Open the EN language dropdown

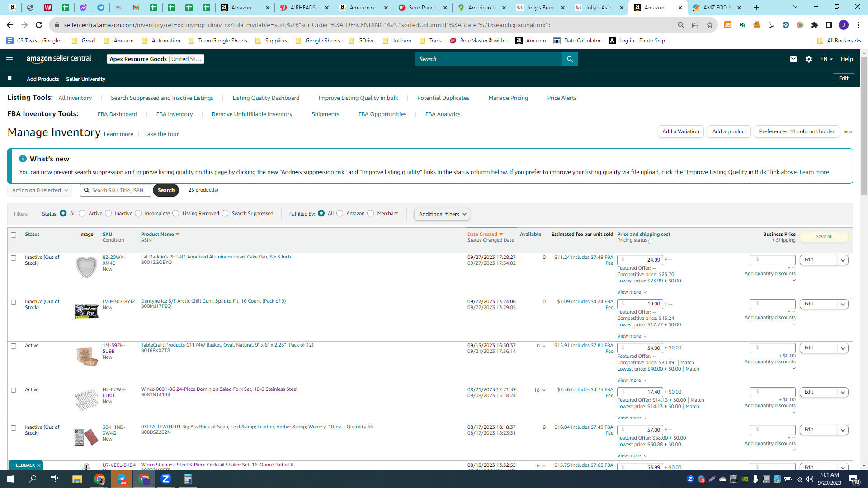tap(826, 59)
